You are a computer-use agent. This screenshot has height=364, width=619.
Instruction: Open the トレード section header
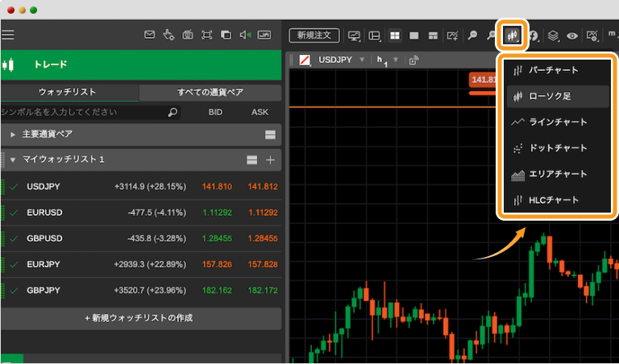point(141,64)
